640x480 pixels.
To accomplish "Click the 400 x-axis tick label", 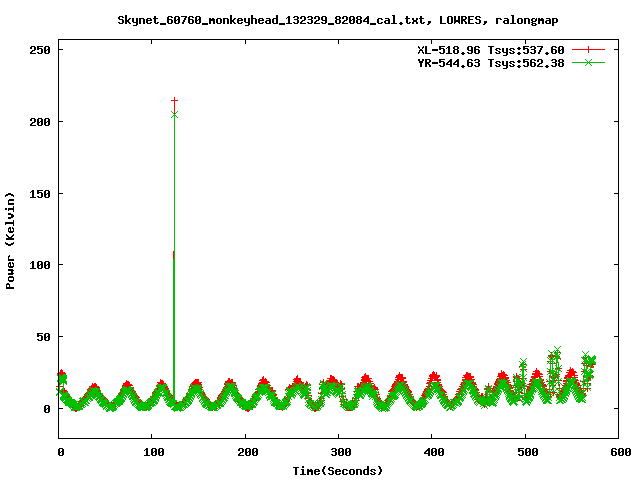I will point(434,452).
